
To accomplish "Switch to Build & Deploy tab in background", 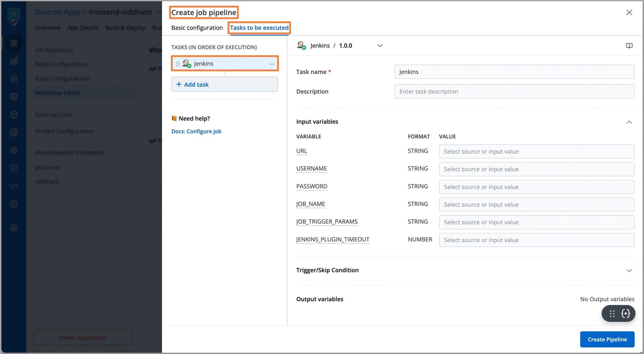I will pos(125,28).
